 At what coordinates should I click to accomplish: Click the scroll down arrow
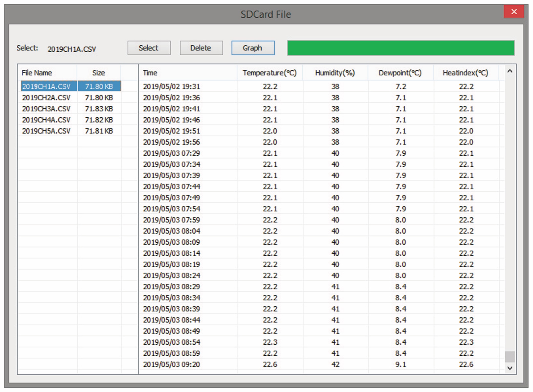[510, 368]
